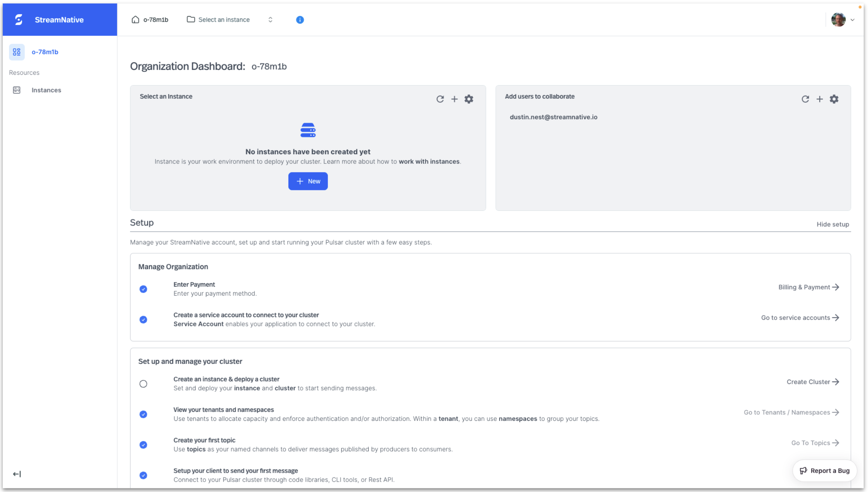Open collaborate settings gear icon
The width and height of the screenshot is (868, 492).
[x=834, y=99]
